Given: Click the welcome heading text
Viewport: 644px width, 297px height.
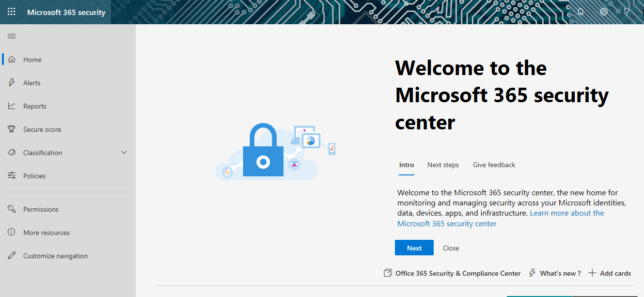Looking at the screenshot, I should pyautogui.click(x=502, y=95).
